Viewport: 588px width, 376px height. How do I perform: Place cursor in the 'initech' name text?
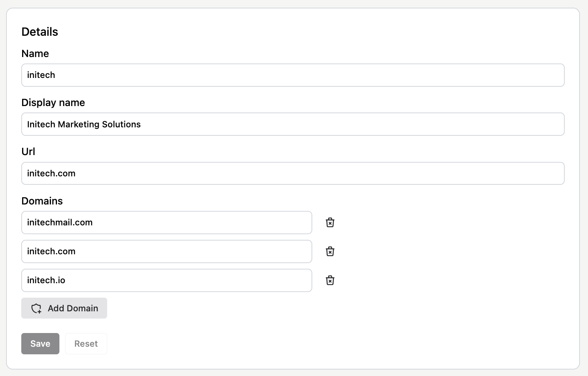pyautogui.click(x=41, y=75)
